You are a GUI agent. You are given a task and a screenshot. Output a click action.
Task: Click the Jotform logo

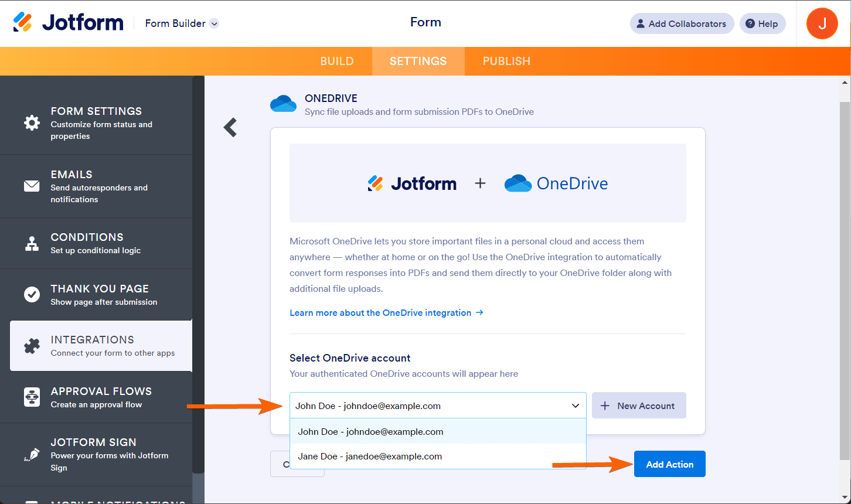(x=68, y=23)
